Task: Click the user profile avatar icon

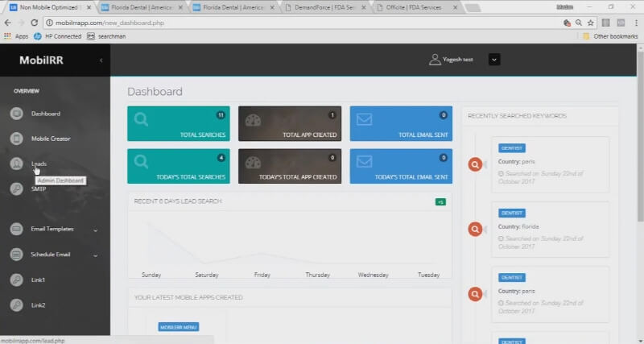Action: point(435,60)
